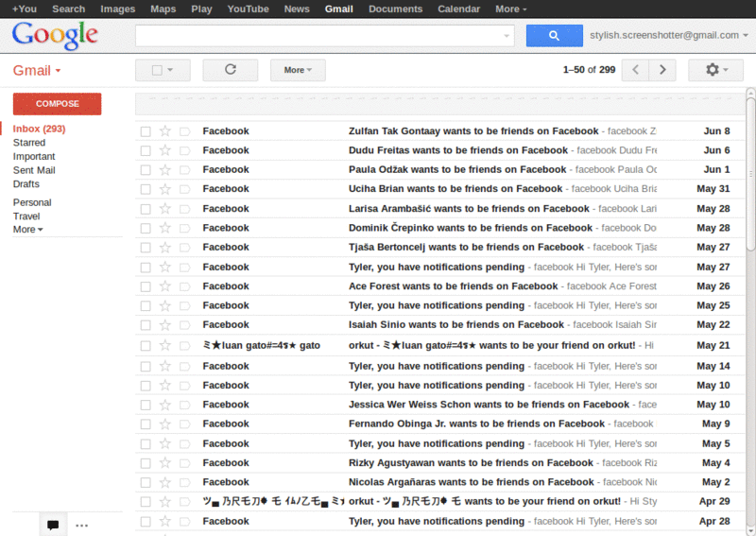
Task: Mark Nicolas Argañaras email as important
Action: pos(184,482)
